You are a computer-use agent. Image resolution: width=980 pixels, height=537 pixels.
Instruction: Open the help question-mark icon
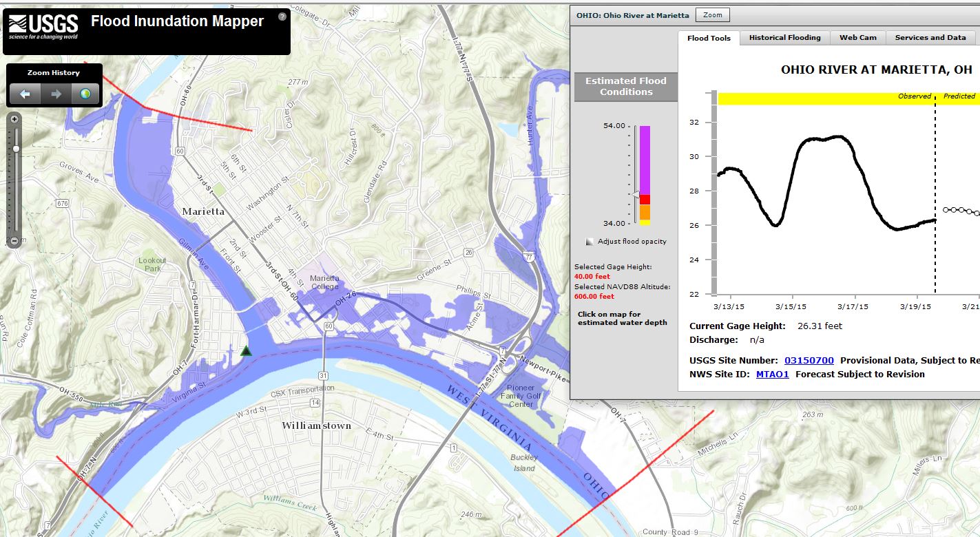tap(282, 17)
